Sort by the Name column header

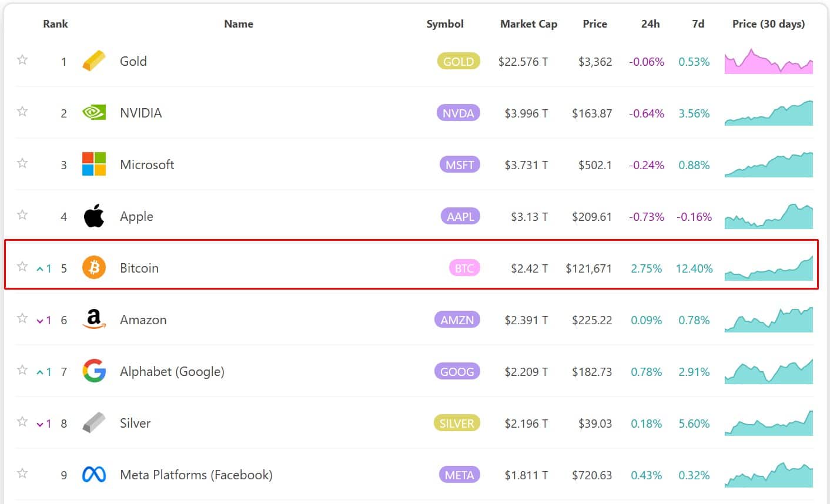click(239, 24)
